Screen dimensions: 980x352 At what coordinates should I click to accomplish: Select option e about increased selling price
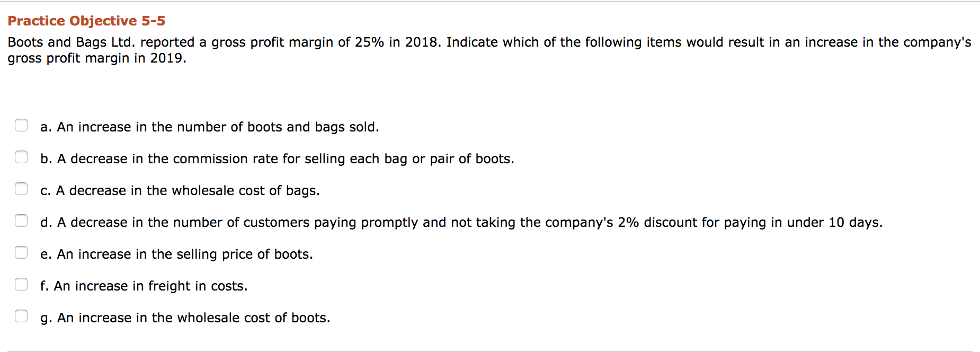click(x=21, y=252)
